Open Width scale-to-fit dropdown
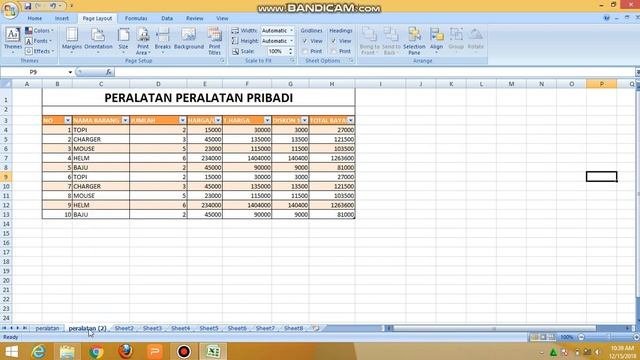640x360 pixels. (x=291, y=31)
